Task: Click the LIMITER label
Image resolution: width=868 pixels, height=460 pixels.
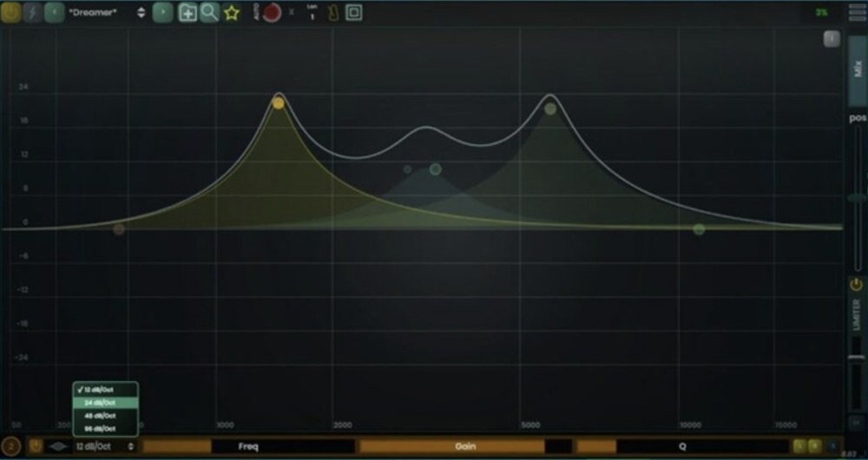Action: tap(857, 315)
